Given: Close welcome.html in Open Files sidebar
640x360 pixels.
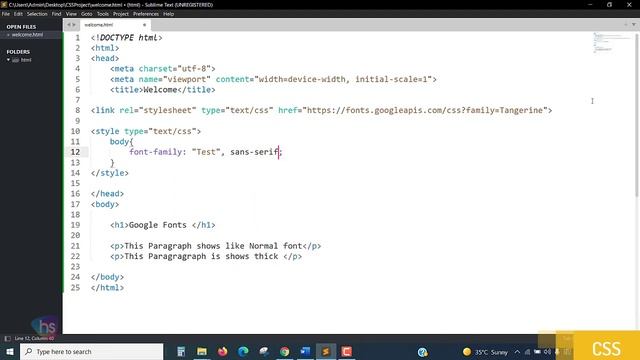Looking at the screenshot, I should pos(8,35).
